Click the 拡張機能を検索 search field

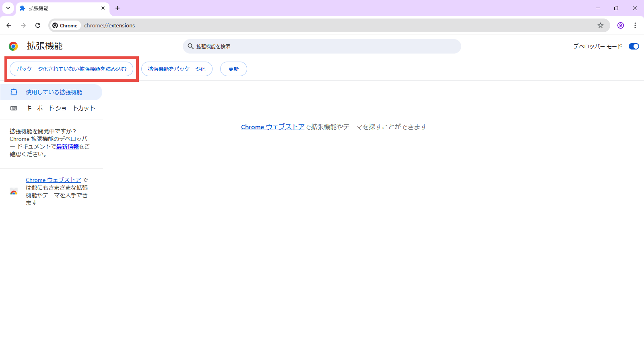pyautogui.click(x=322, y=46)
